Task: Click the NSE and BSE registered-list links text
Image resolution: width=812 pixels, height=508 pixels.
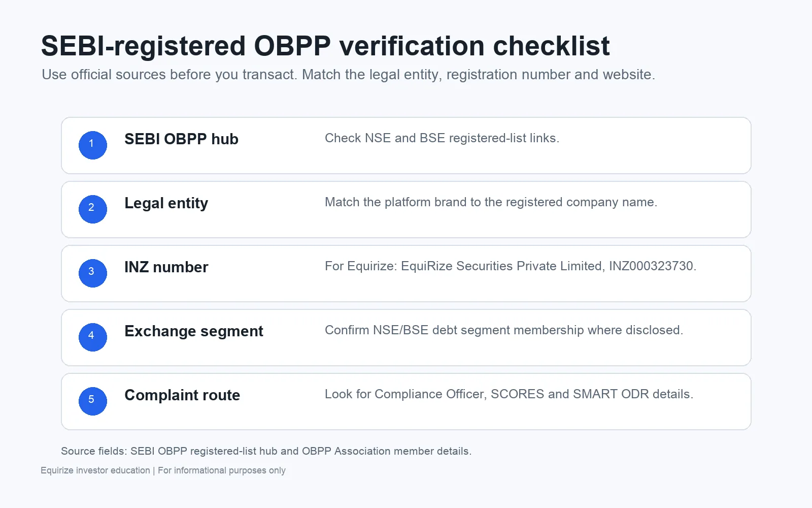Action: coord(442,138)
